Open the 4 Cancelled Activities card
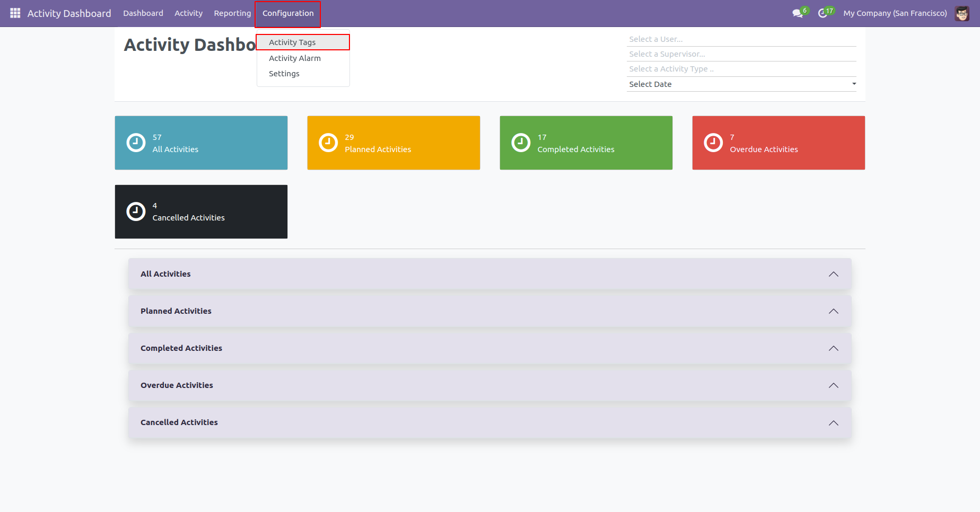 click(x=201, y=211)
